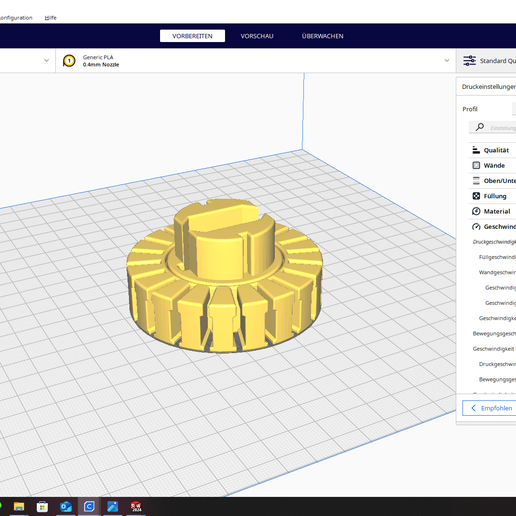This screenshot has height=516, width=516.
Task: Open the Photos app from taskbar
Action: pyautogui.click(x=112, y=507)
